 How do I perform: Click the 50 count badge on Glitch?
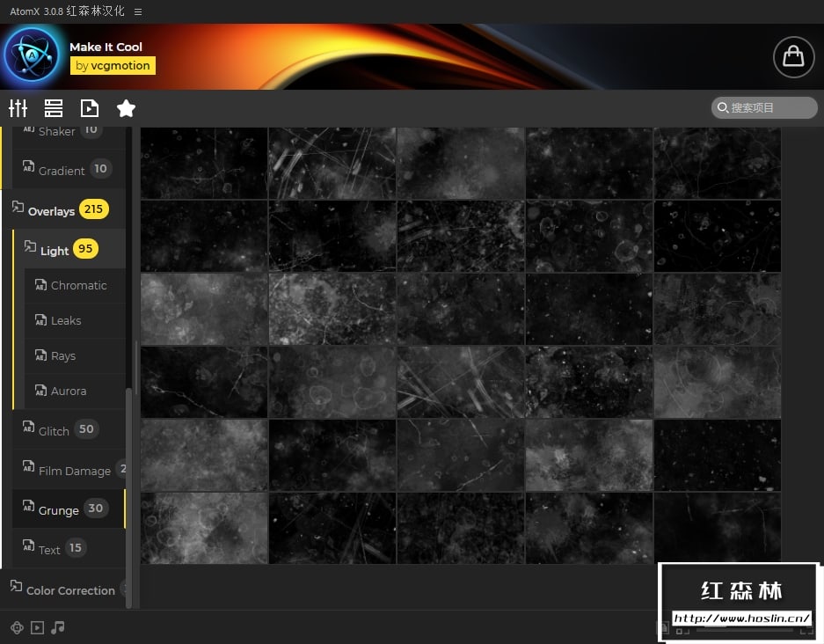click(x=86, y=429)
